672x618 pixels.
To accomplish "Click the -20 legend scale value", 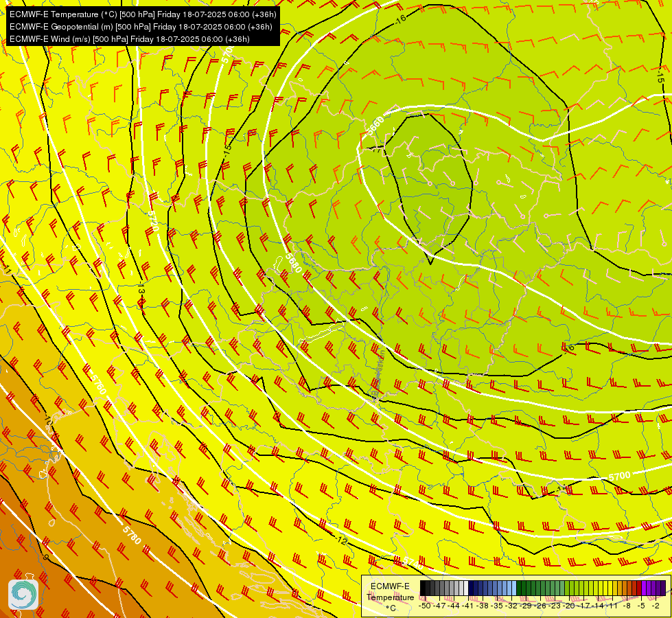I will pyautogui.click(x=569, y=606).
